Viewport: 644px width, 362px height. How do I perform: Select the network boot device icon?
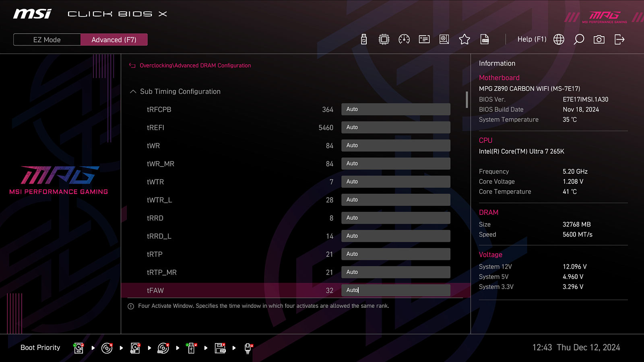point(248,348)
